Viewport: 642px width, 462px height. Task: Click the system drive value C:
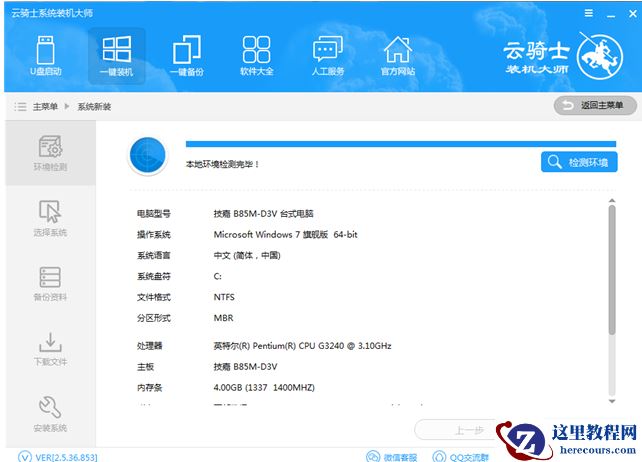click(x=217, y=276)
